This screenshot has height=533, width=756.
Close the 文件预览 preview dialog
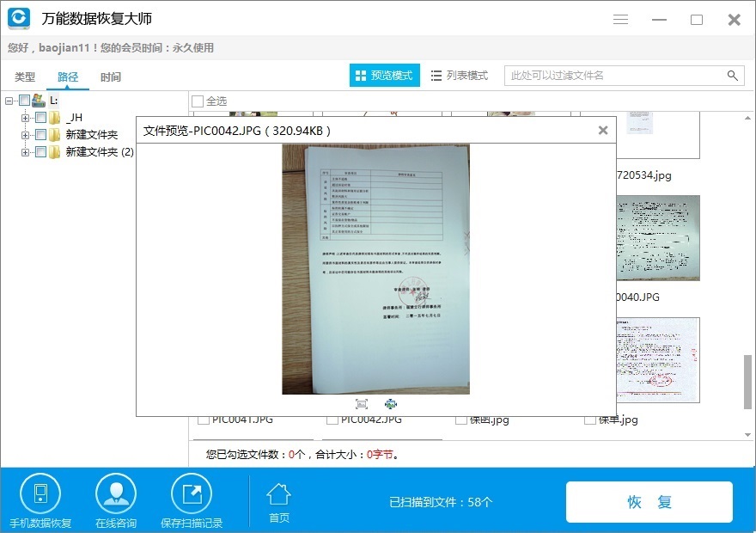click(x=603, y=130)
